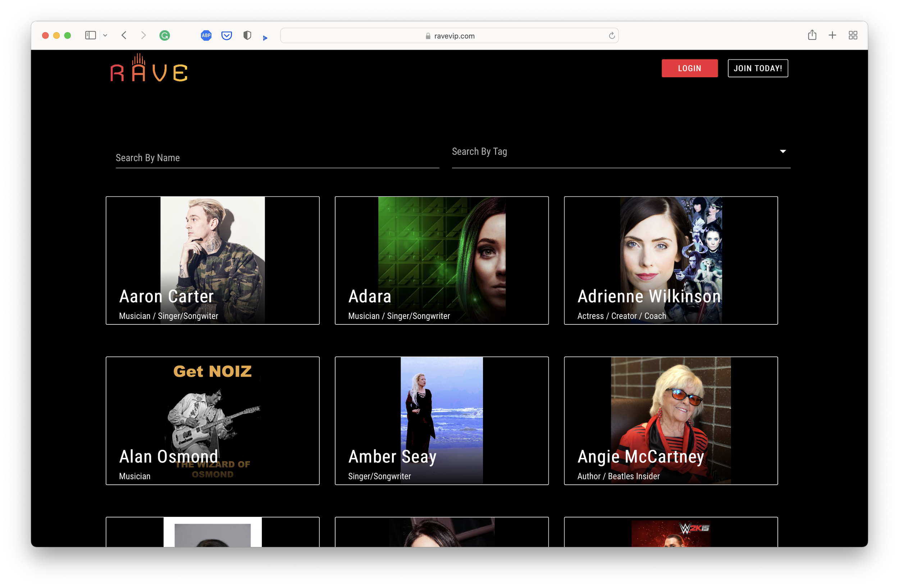This screenshot has width=899, height=588.
Task: Click the JOIN TODAY! button
Action: [757, 68]
